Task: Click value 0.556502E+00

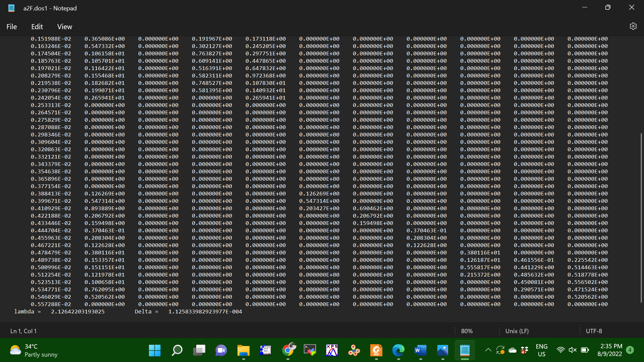Action: (588, 282)
